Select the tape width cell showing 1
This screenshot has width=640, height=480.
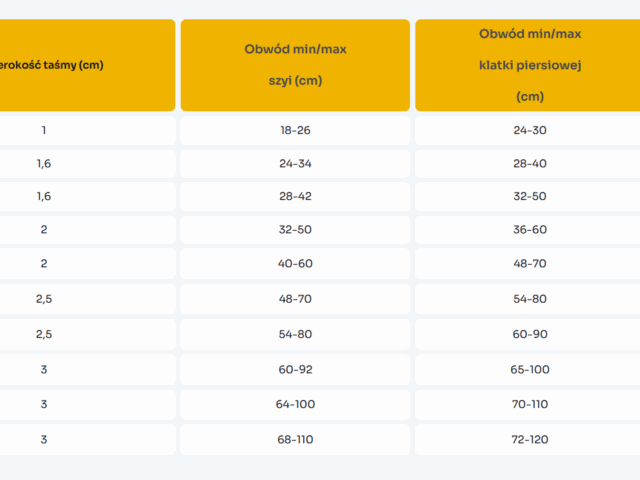pos(44,130)
